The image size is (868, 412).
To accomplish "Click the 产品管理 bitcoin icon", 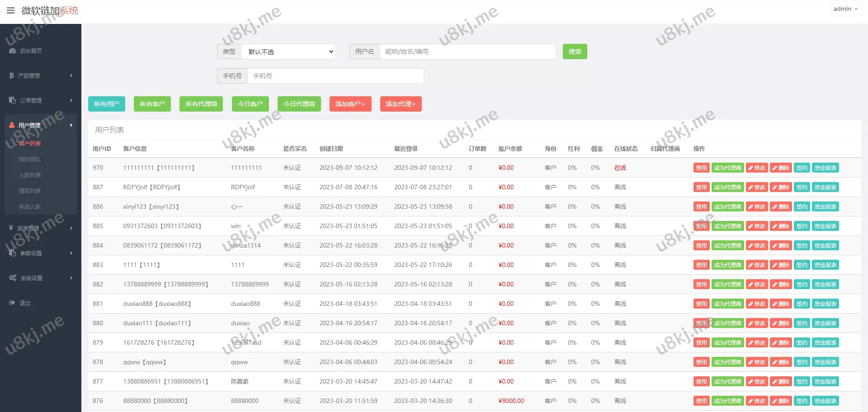I will pos(12,76).
